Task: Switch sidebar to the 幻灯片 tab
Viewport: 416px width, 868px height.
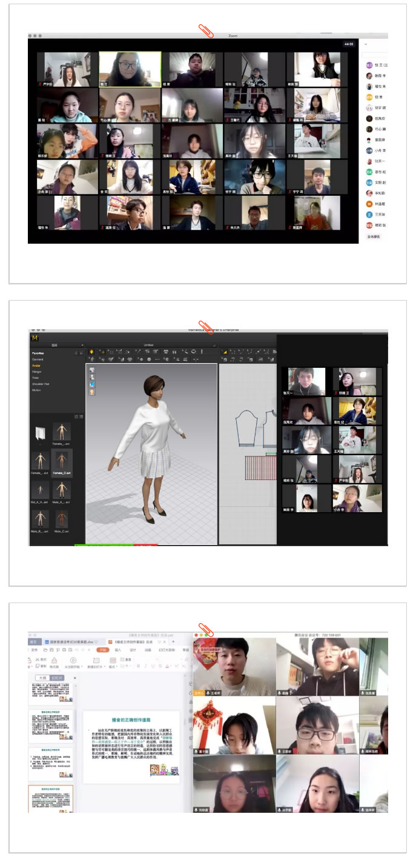Action: (x=57, y=678)
